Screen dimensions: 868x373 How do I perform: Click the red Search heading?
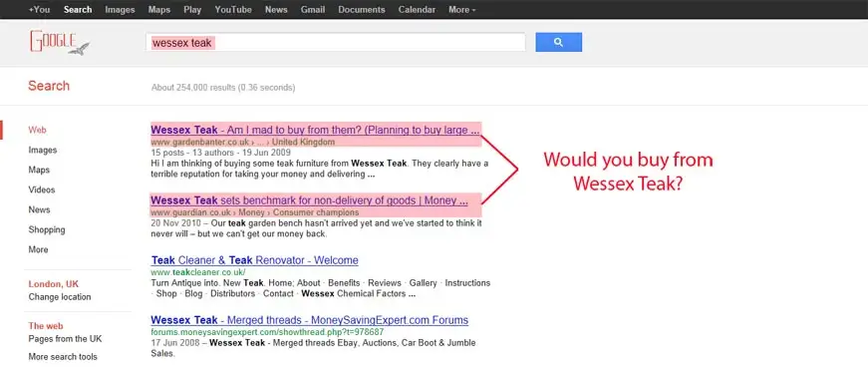click(x=49, y=86)
